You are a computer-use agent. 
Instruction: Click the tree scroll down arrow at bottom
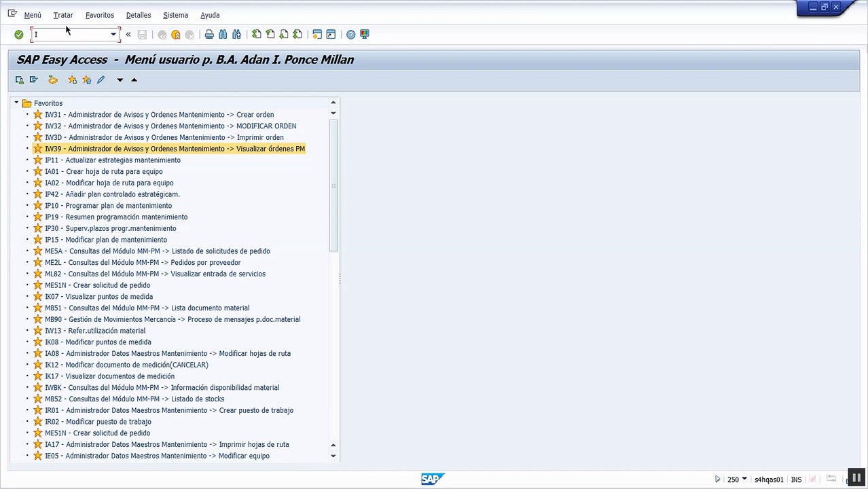(333, 456)
